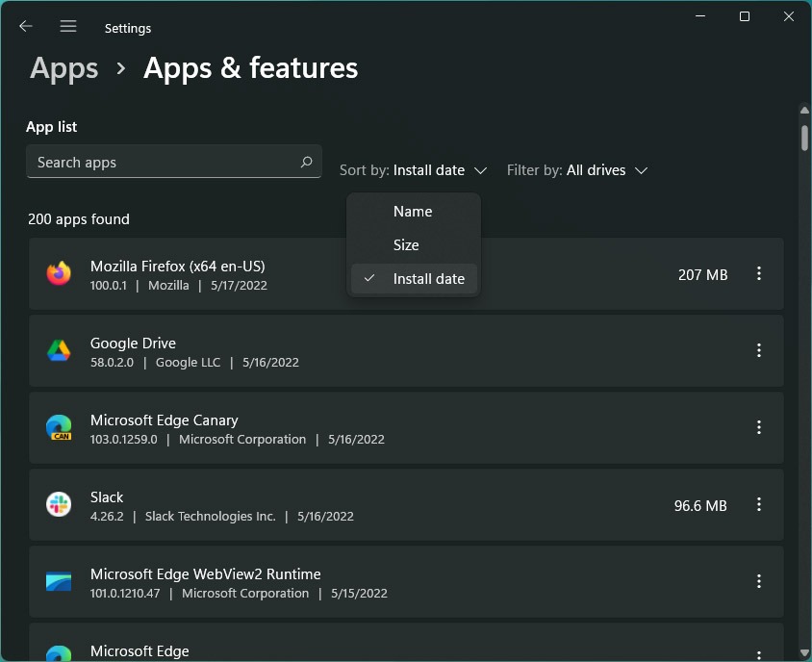
Task: Click the Google Drive app icon
Action: (59, 351)
